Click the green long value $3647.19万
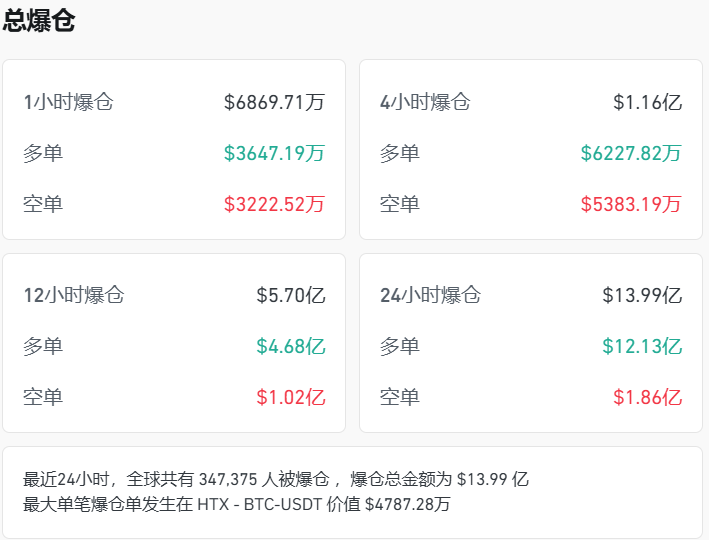 274,154
